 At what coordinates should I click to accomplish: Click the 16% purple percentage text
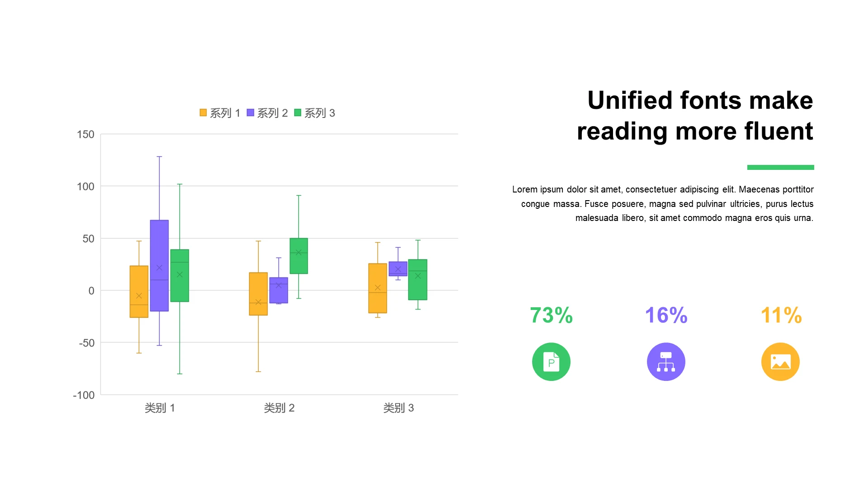pyautogui.click(x=666, y=315)
